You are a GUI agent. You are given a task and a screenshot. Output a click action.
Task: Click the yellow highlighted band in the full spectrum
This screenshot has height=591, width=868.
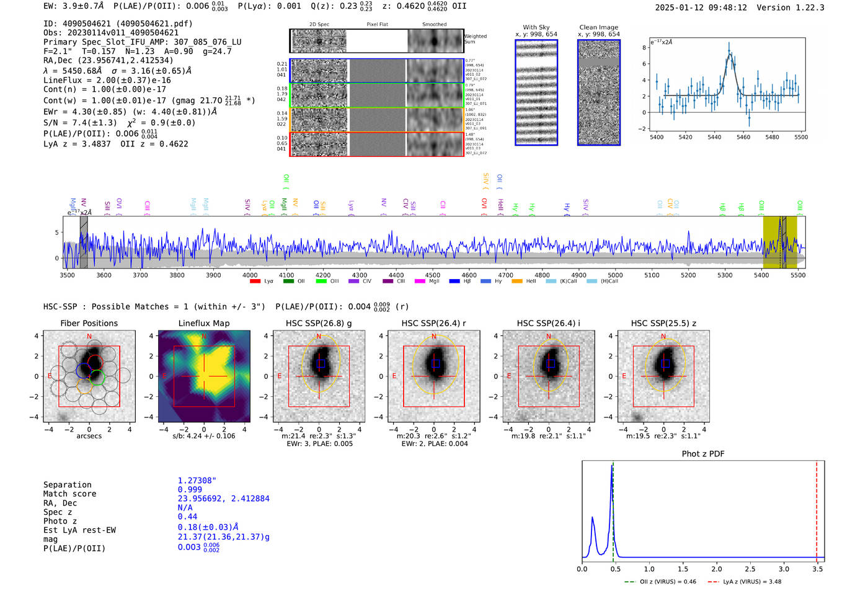point(779,242)
